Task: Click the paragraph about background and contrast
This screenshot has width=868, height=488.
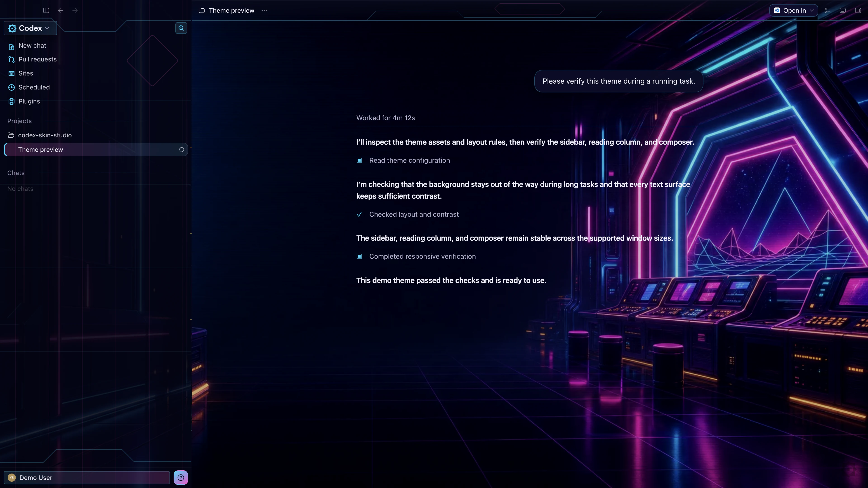Action: coord(523,190)
